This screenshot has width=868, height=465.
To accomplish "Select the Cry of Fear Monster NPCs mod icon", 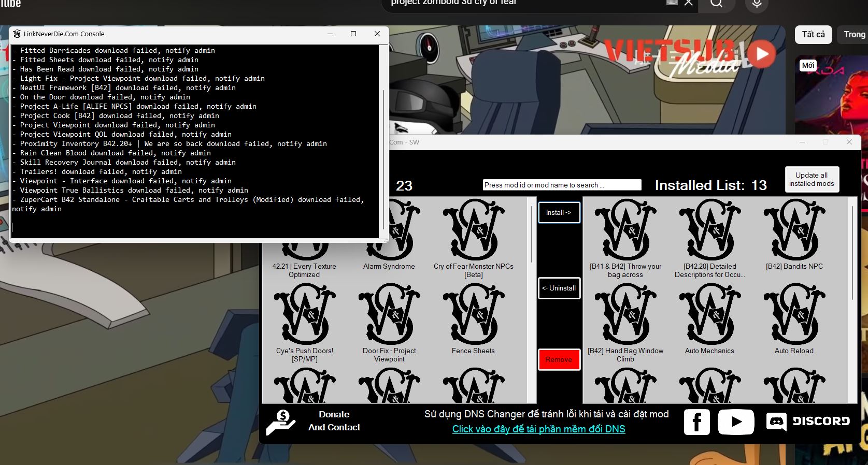I will pos(474,229).
